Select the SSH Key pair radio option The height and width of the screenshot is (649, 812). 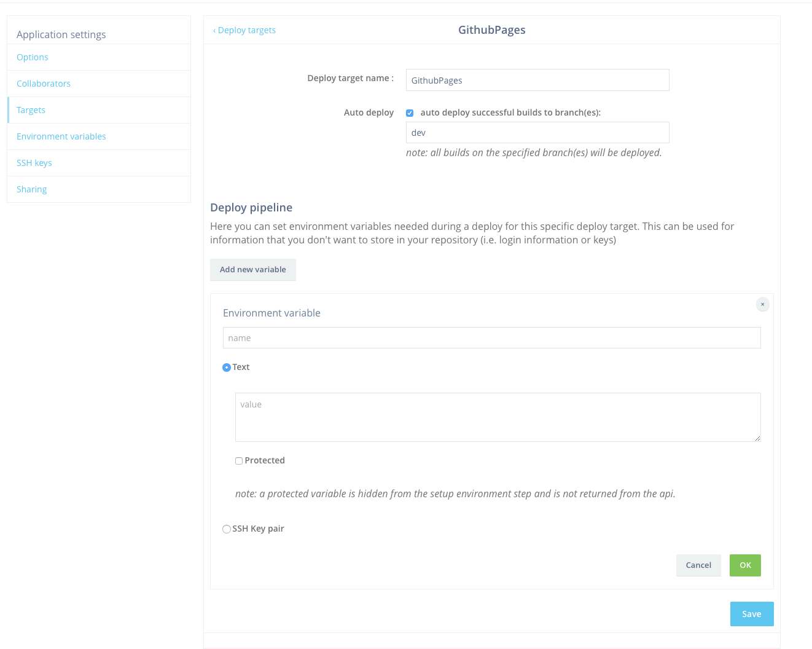pyautogui.click(x=227, y=529)
